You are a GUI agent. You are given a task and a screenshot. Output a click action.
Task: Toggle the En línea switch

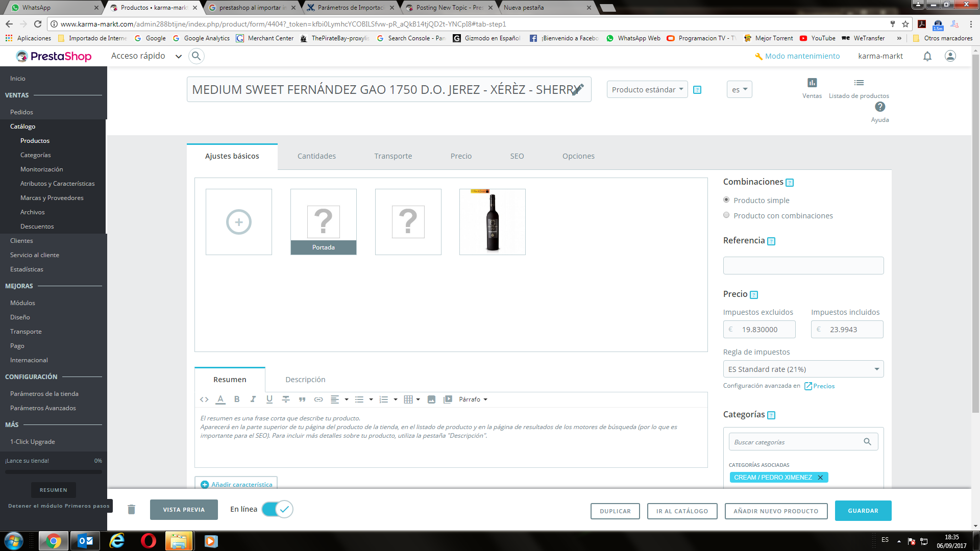coord(278,509)
